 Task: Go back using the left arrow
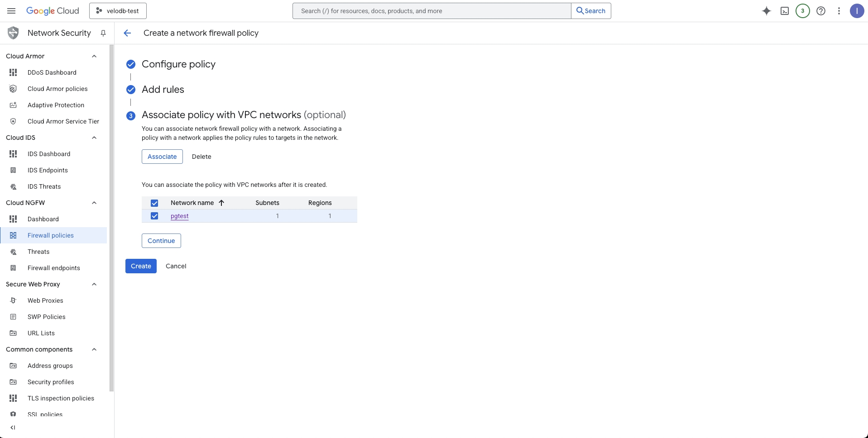[x=127, y=33]
